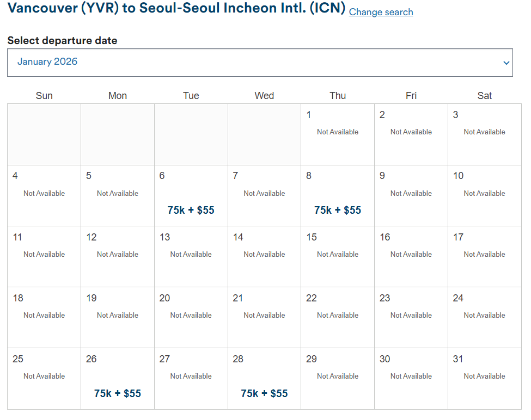Click the January 1 date cell
The width and height of the screenshot is (531, 420).
(338, 134)
